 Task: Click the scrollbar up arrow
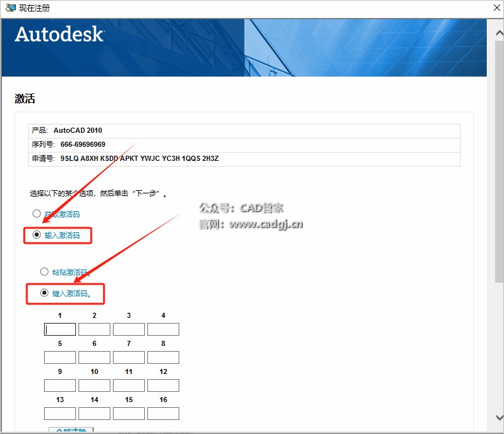click(499, 33)
